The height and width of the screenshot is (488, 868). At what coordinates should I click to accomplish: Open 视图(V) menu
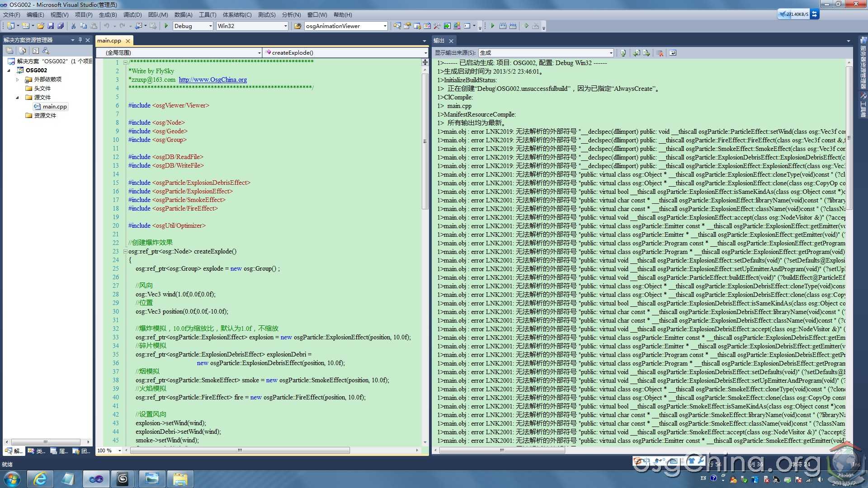(x=59, y=14)
